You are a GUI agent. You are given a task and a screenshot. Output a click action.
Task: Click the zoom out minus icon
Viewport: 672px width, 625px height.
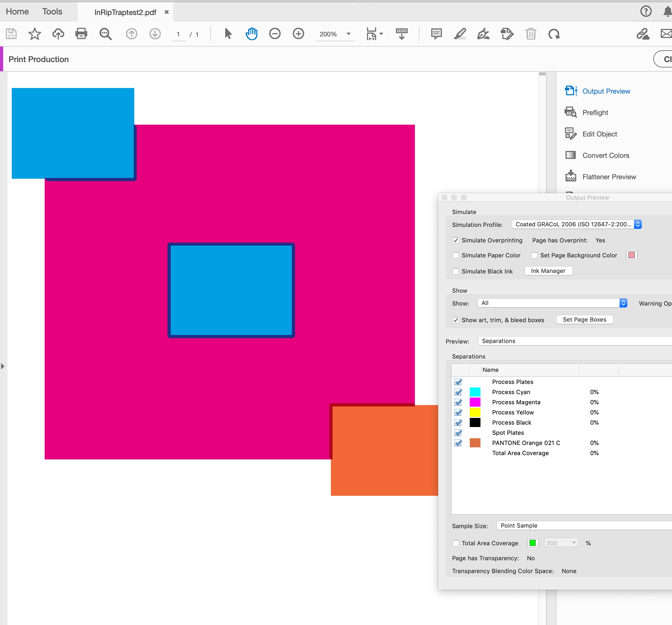tap(275, 34)
